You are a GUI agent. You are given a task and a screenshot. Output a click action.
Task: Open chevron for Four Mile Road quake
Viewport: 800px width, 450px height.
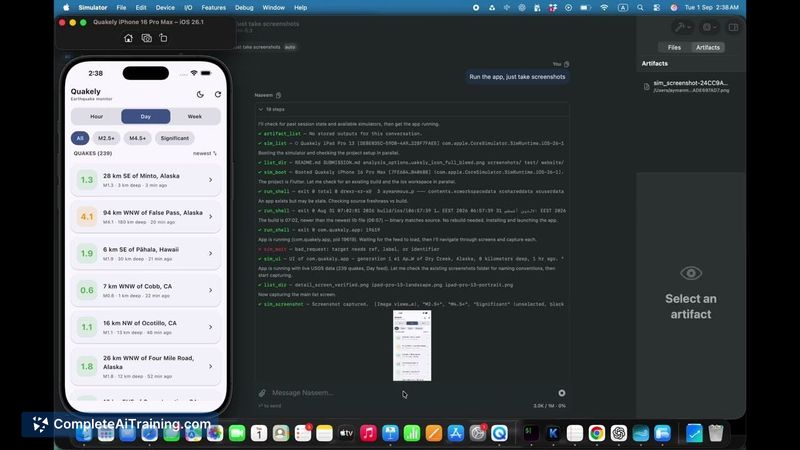pyautogui.click(x=210, y=366)
